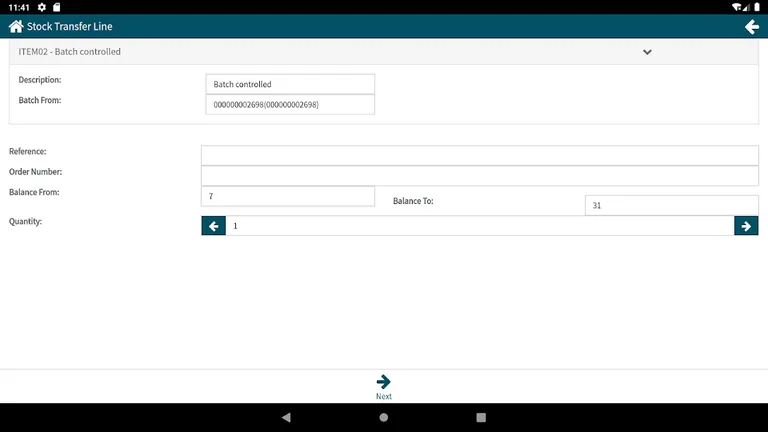
Task: Tap the Wi-Fi status icon
Action: 737,7
